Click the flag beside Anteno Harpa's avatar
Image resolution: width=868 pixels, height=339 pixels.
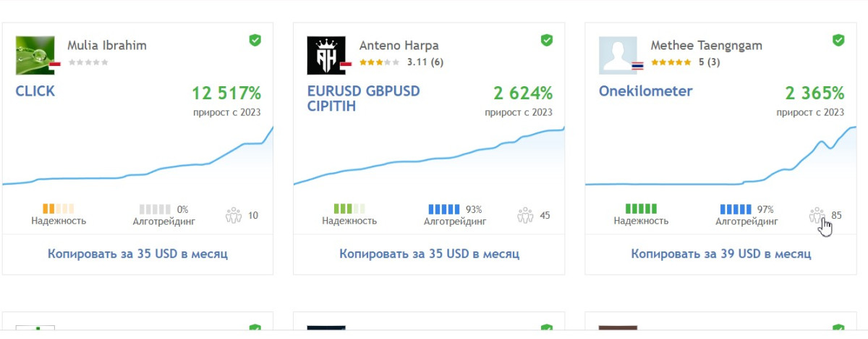point(346,65)
